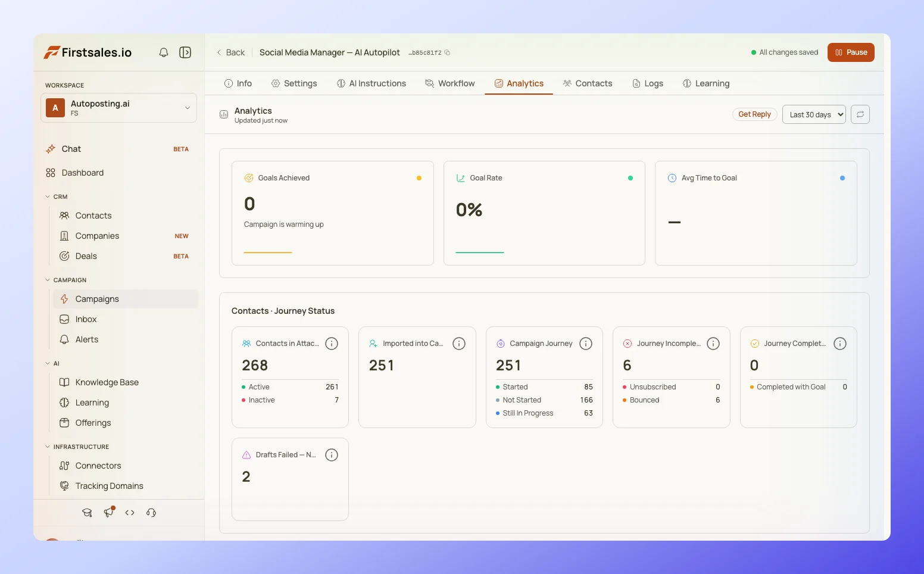Open Offerings in the sidebar

126,423
